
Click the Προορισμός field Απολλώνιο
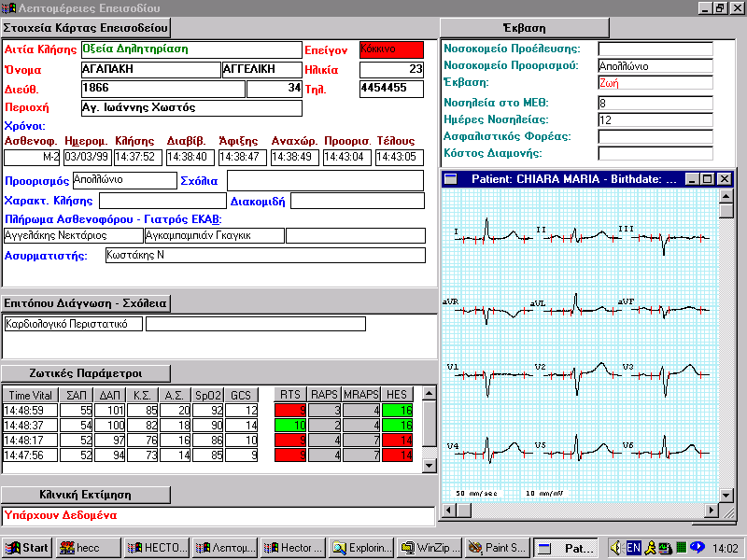coord(125,180)
